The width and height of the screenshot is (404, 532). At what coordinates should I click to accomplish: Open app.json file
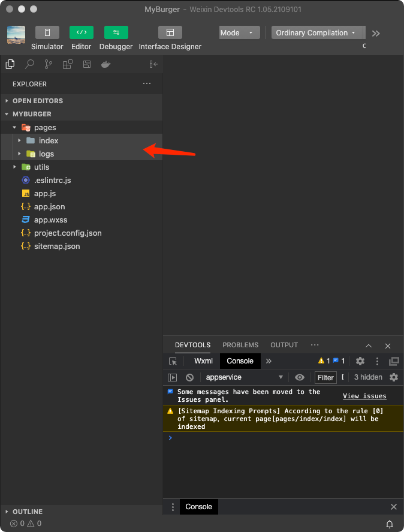tap(82, 207)
